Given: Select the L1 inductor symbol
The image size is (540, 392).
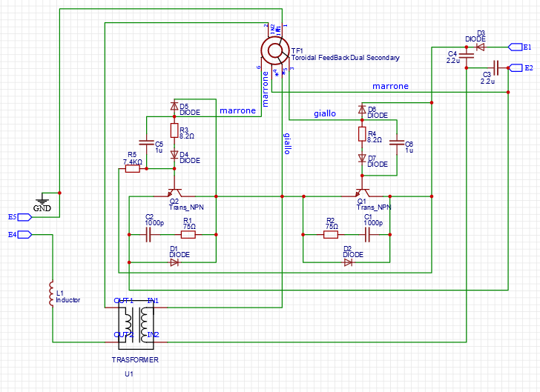Looking at the screenshot, I should (52, 293).
